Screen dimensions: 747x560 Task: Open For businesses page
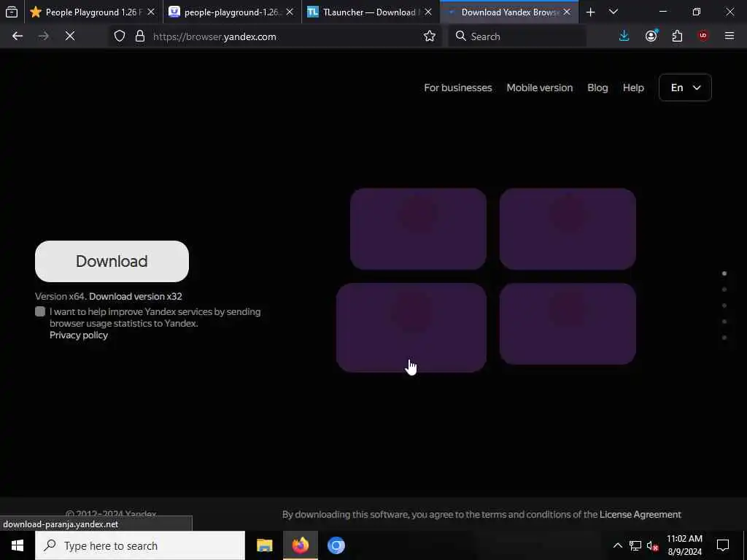tap(458, 87)
